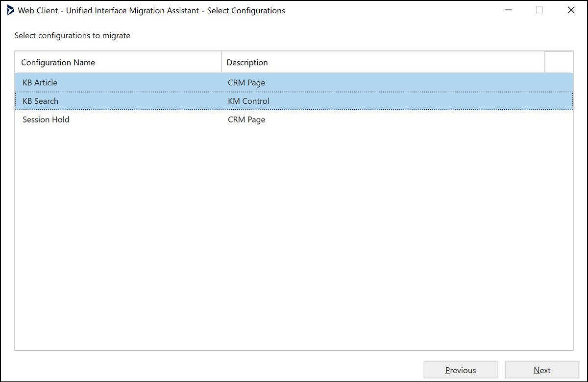Click the Next button
588x382 pixels.
tap(542, 370)
